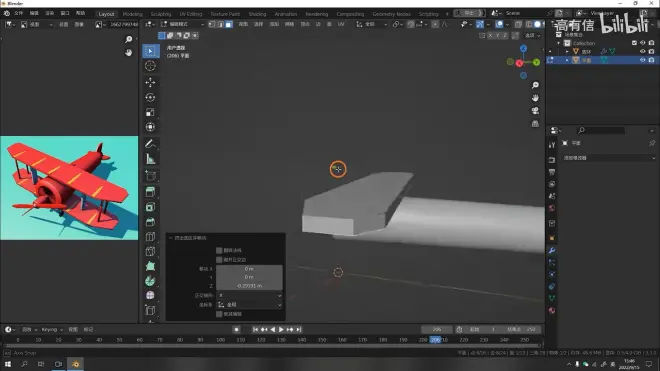Click the blue Z axis on navigation gizmo
Viewport: 660px width, 371px height.
point(523,49)
